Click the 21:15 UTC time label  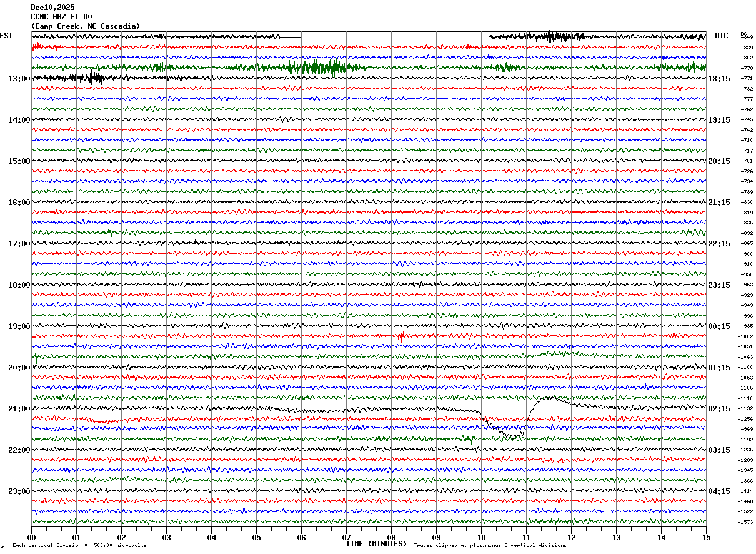[x=719, y=203]
